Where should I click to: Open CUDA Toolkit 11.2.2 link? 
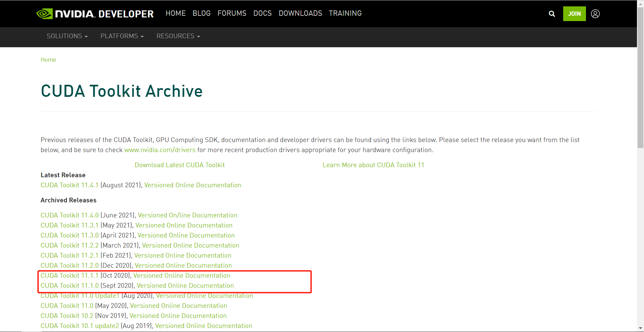(x=69, y=246)
